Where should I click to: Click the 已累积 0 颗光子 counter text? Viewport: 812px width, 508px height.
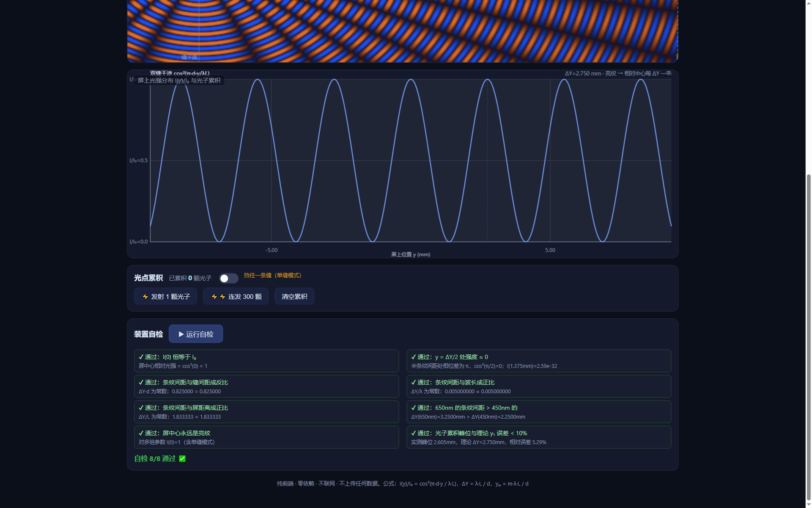190,278
